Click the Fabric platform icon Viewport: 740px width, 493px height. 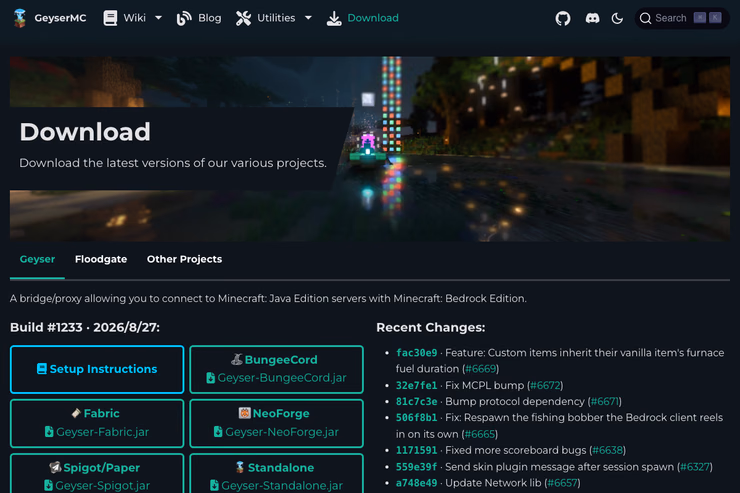pyautogui.click(x=76, y=413)
